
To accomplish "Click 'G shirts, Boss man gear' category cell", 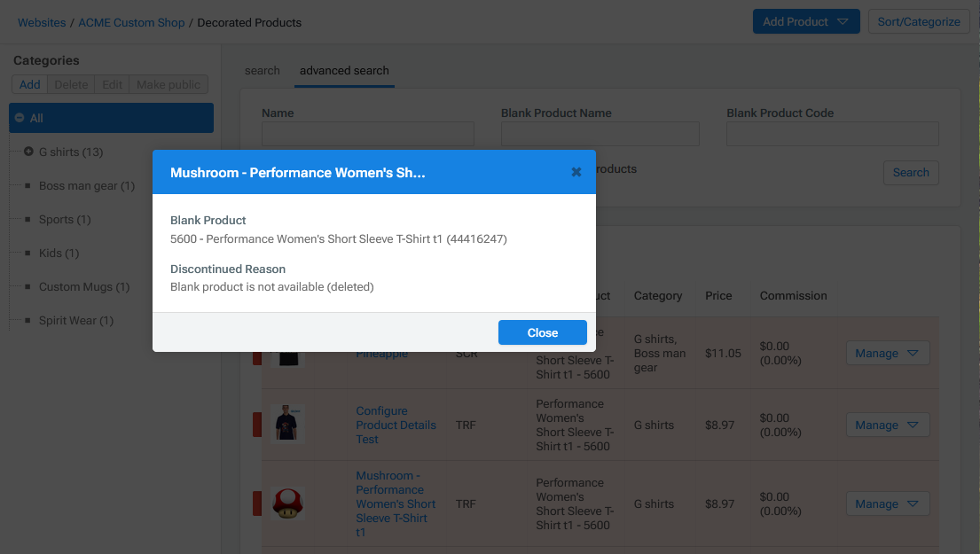I will click(x=659, y=353).
